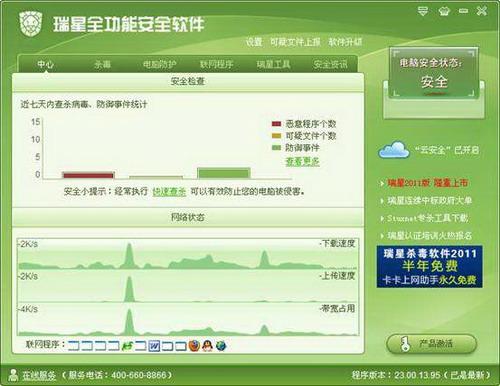The image size is (500, 386).
Task: Click the red 恶意程序个数 legend swatch
Action: tap(277, 124)
